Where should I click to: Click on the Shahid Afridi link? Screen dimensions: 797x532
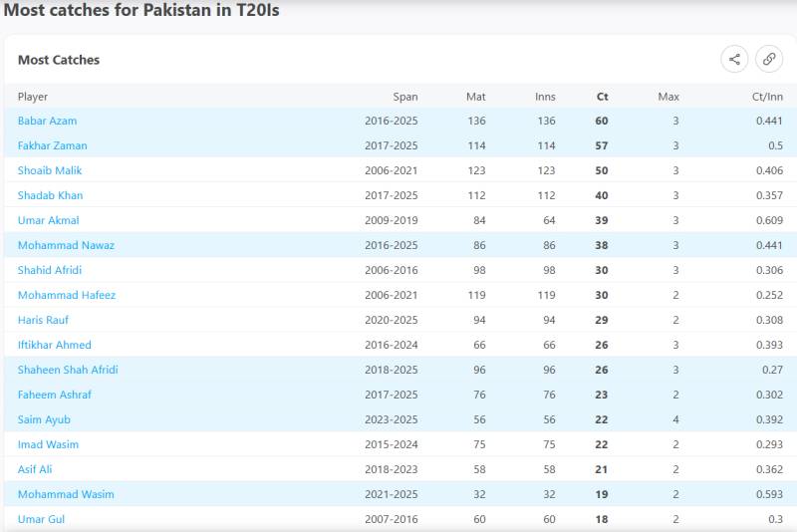(x=50, y=270)
